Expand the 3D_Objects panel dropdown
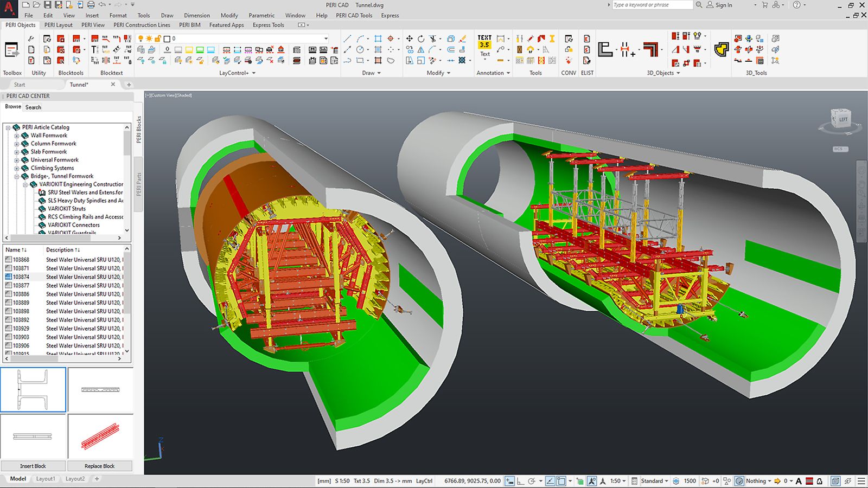868x488 pixels. [x=678, y=73]
